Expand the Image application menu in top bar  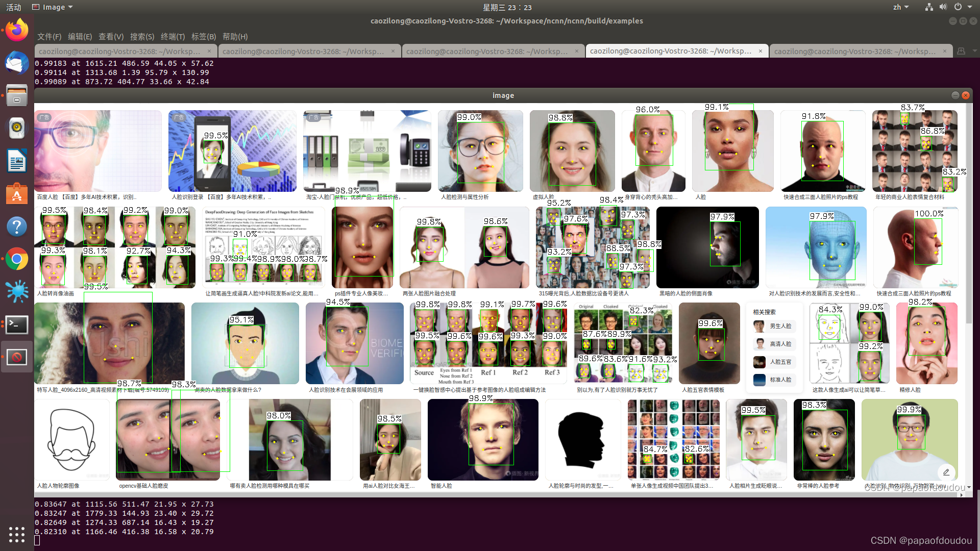pos(53,7)
